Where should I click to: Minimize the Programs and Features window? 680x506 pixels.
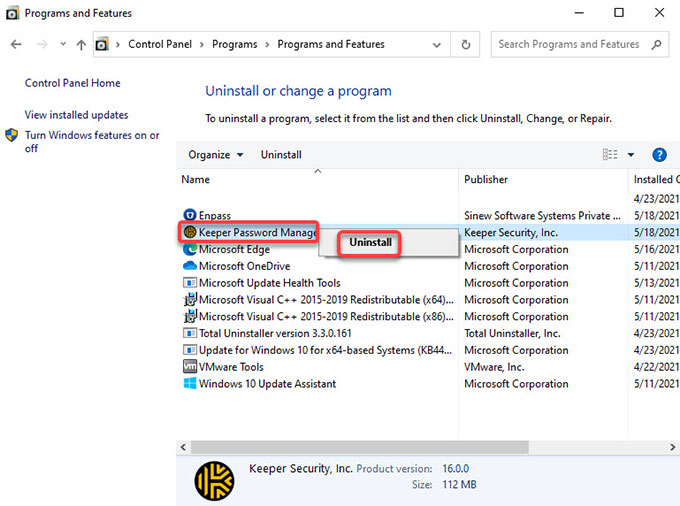pyautogui.click(x=579, y=13)
